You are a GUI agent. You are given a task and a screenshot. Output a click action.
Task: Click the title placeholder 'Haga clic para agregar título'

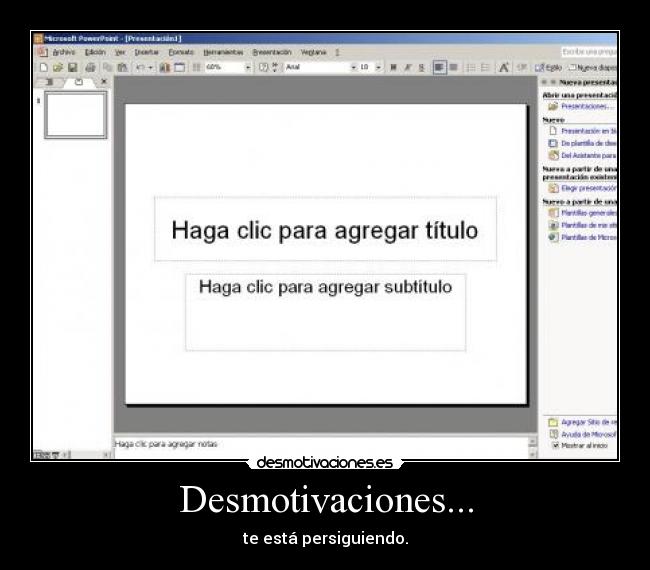coord(325,229)
